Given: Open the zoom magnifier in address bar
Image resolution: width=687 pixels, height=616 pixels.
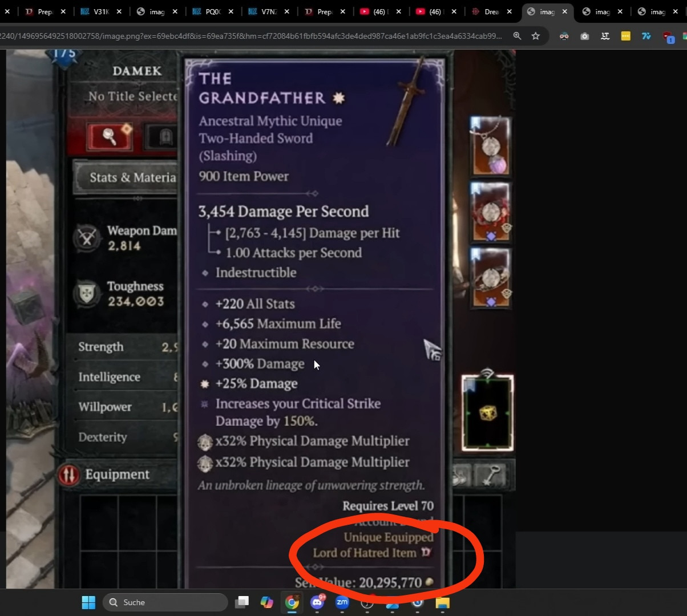Looking at the screenshot, I should 517,36.
